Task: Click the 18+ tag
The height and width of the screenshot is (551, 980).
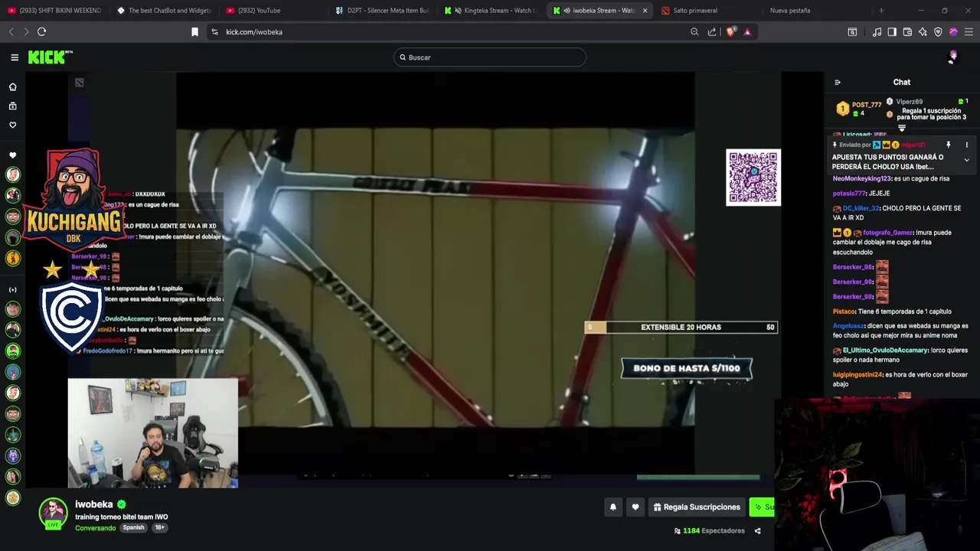Action: point(159,528)
